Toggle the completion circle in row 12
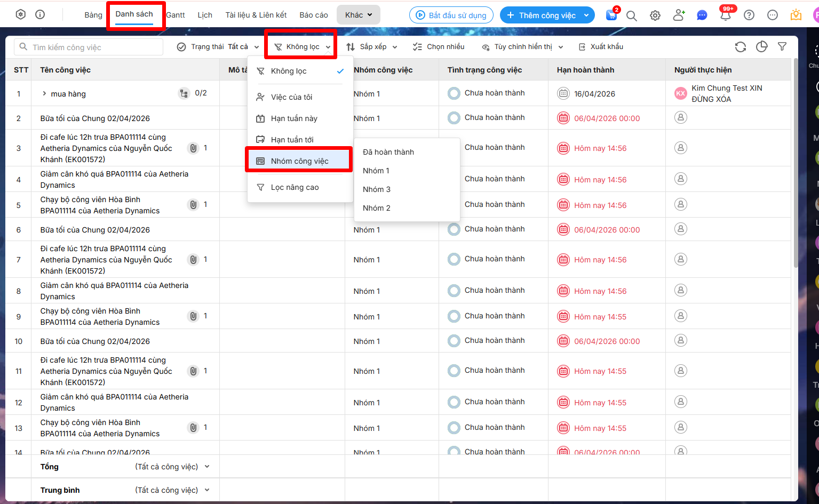 click(454, 402)
